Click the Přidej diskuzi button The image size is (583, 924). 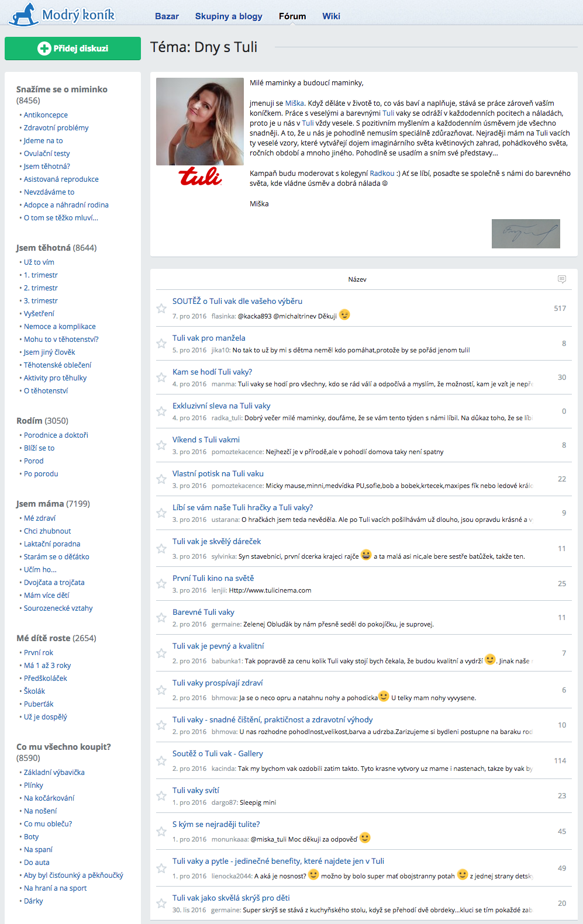click(73, 49)
